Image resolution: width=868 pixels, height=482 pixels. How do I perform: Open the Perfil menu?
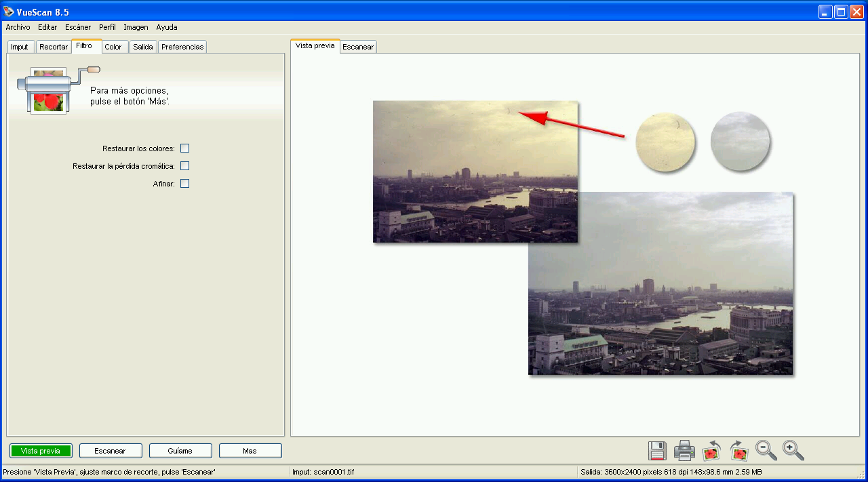(107, 28)
